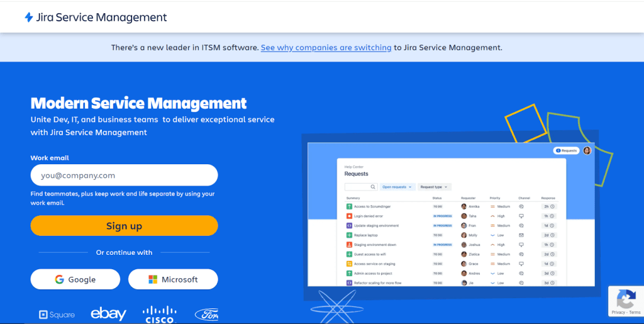The height and width of the screenshot is (324, 644).
Task: Click the Cisco company logo
Action: click(160, 315)
